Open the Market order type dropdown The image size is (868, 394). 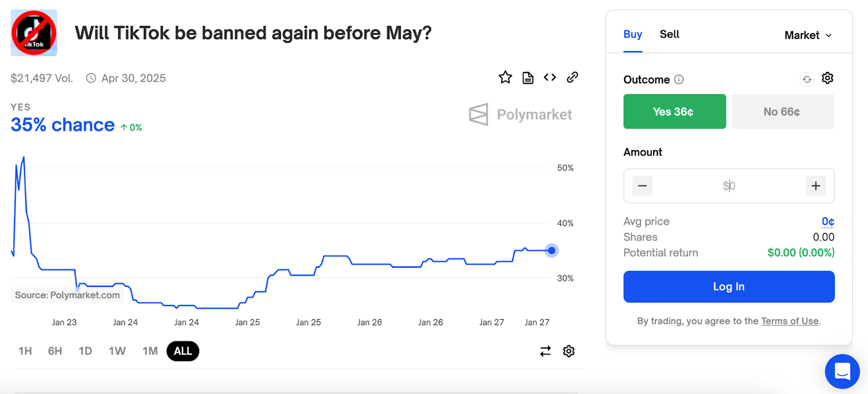point(808,35)
